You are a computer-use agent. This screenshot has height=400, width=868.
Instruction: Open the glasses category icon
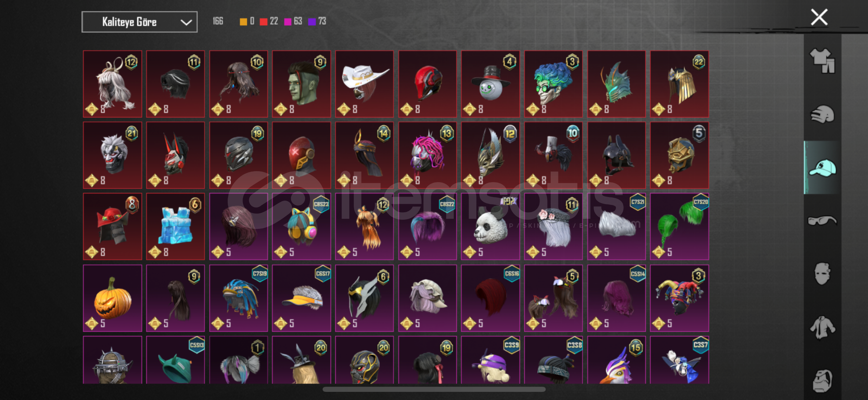click(x=822, y=221)
